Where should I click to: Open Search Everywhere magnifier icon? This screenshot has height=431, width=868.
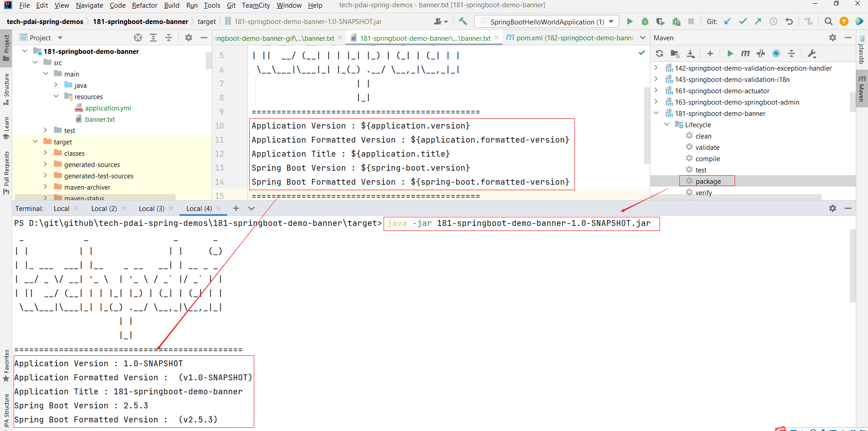click(x=828, y=21)
